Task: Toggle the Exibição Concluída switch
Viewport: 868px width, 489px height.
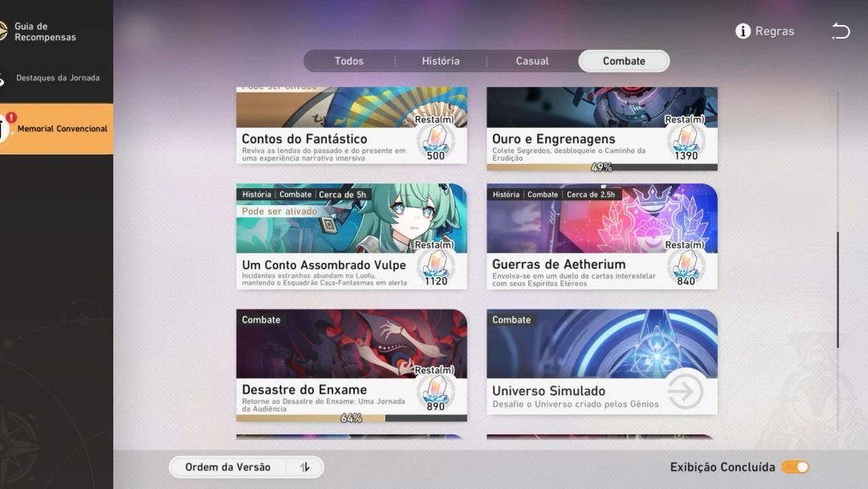Action: [795, 467]
